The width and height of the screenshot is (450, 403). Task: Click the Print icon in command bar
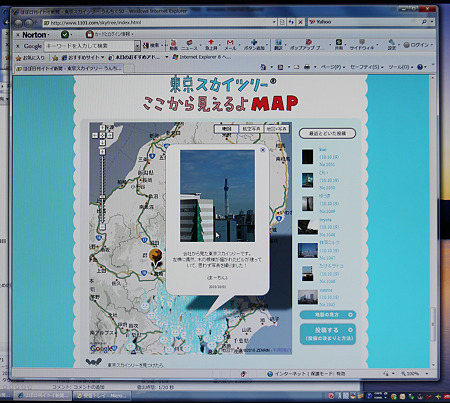coord(307,67)
